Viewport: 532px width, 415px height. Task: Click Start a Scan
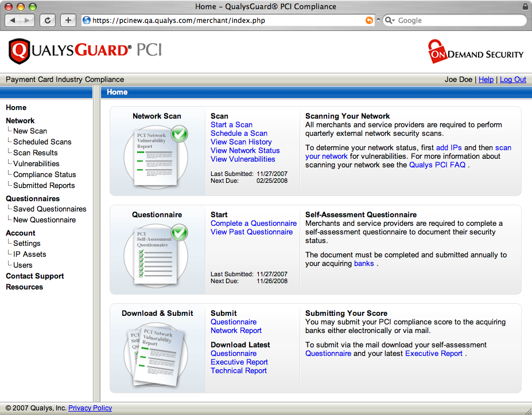point(231,124)
